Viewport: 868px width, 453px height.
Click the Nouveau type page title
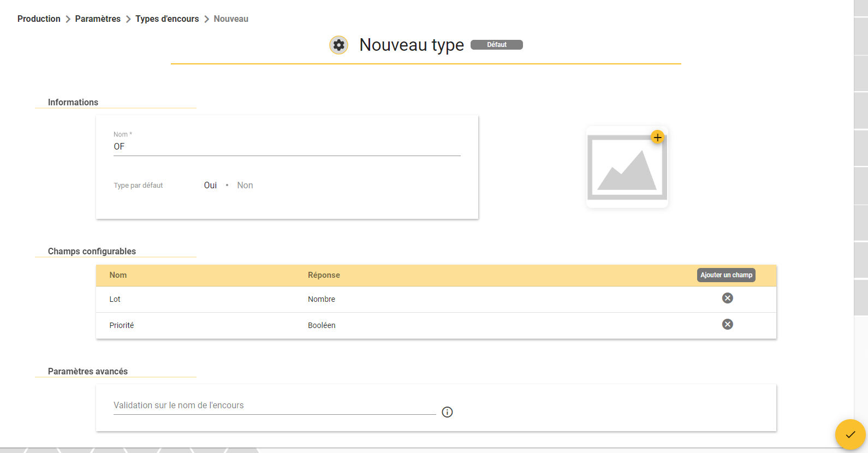click(412, 45)
